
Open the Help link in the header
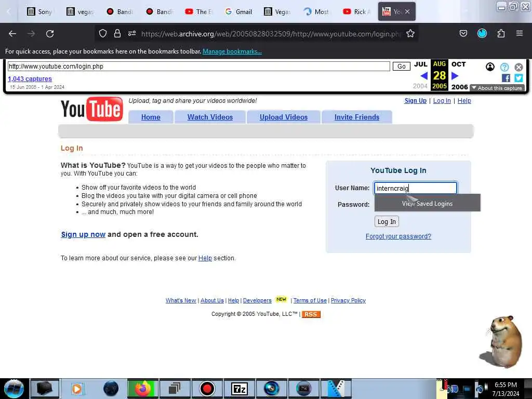[x=464, y=101]
